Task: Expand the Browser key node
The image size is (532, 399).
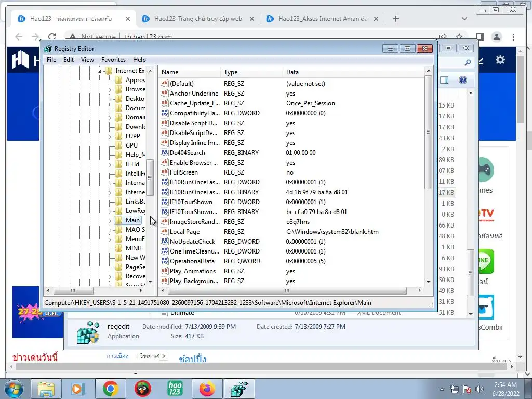Action: (x=110, y=90)
